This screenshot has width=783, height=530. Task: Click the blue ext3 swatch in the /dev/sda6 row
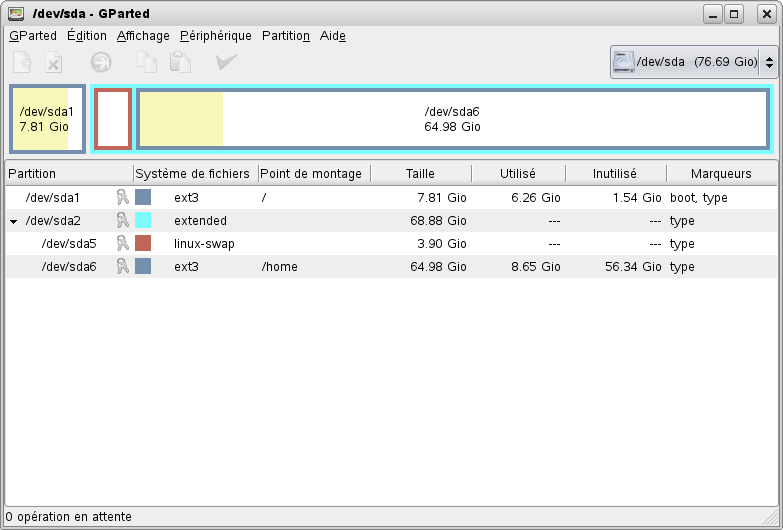(143, 266)
